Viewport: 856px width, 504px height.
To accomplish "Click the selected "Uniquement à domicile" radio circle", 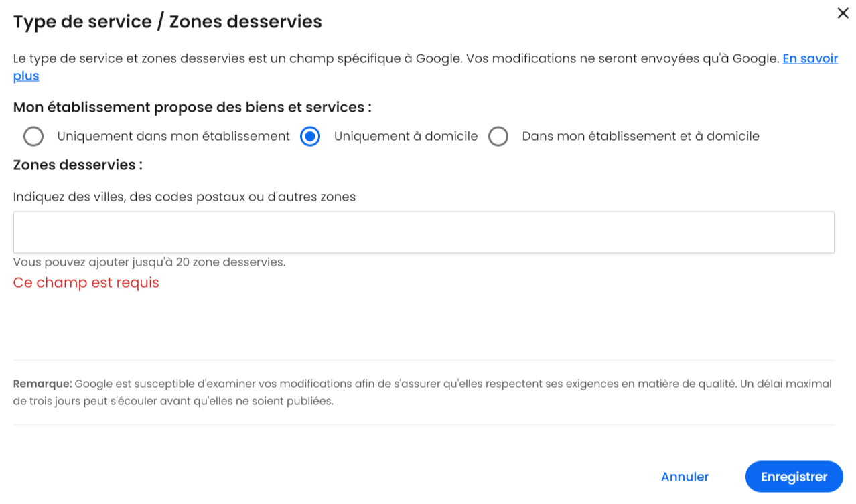I will (310, 137).
